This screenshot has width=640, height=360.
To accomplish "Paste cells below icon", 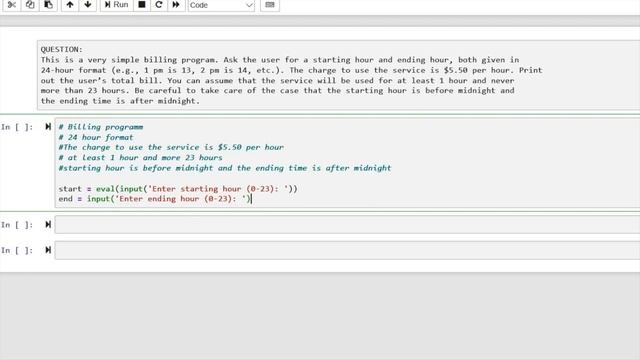I will 48,5.
